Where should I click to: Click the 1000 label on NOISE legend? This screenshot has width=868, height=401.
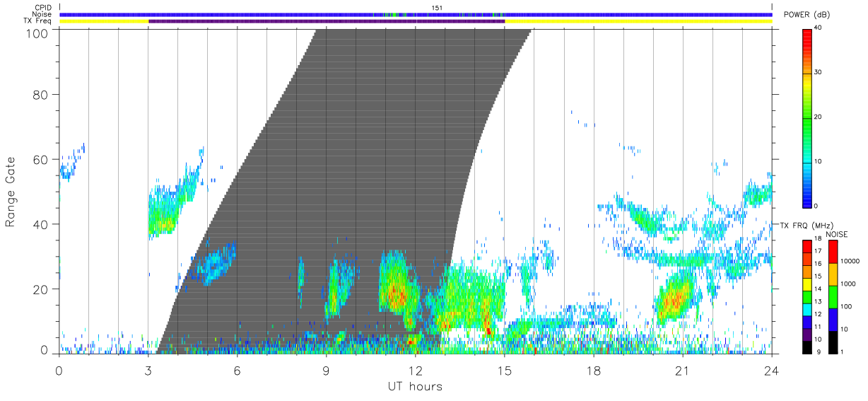click(x=847, y=284)
